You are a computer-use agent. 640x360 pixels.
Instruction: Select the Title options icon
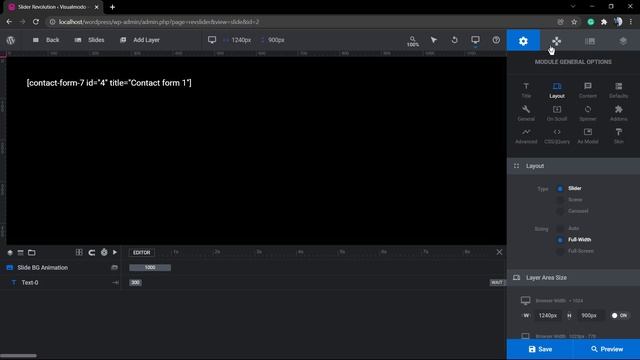click(526, 90)
